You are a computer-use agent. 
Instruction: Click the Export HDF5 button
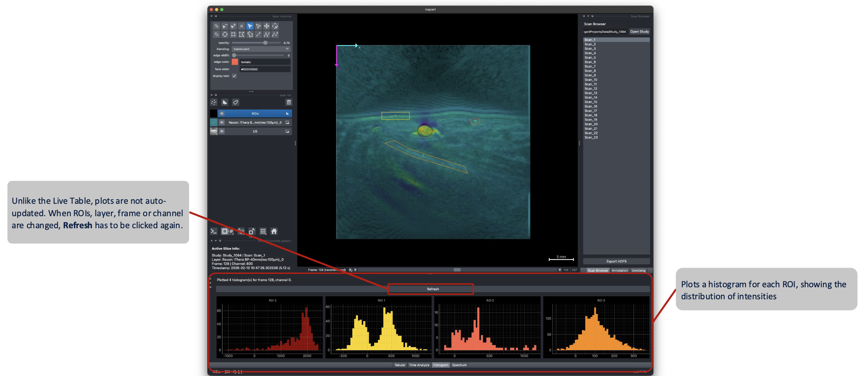click(x=616, y=261)
